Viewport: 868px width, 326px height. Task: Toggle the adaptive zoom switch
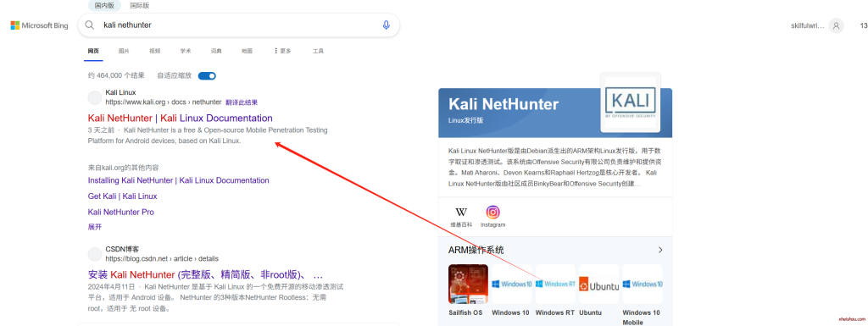tap(207, 75)
